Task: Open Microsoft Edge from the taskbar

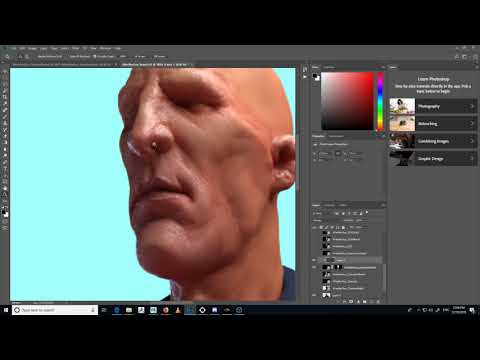Action: point(117,310)
